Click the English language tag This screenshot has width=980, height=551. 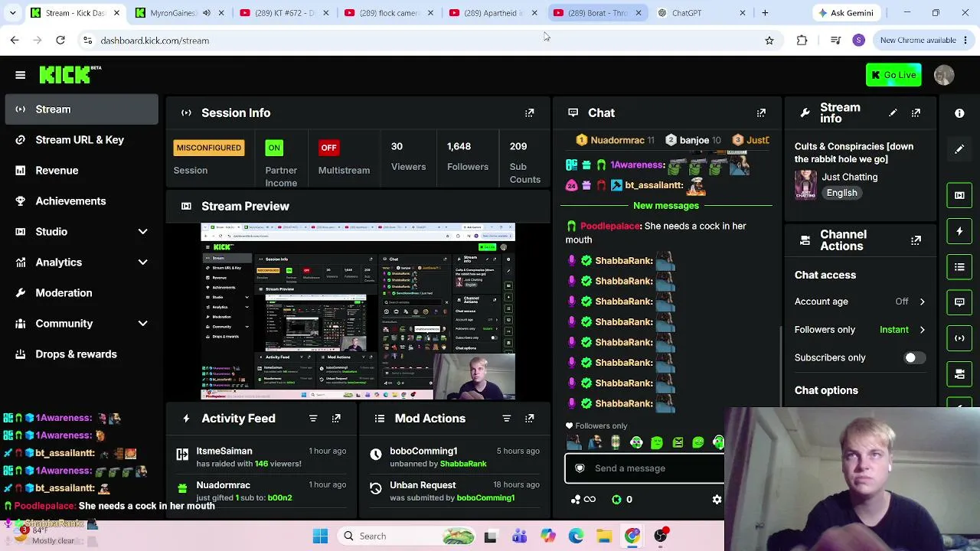[x=841, y=193]
